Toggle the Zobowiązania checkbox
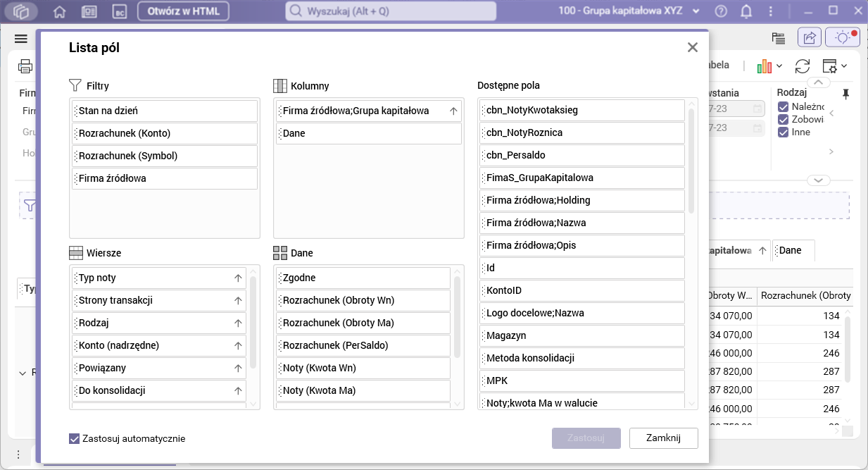The image size is (868, 470). [783, 119]
